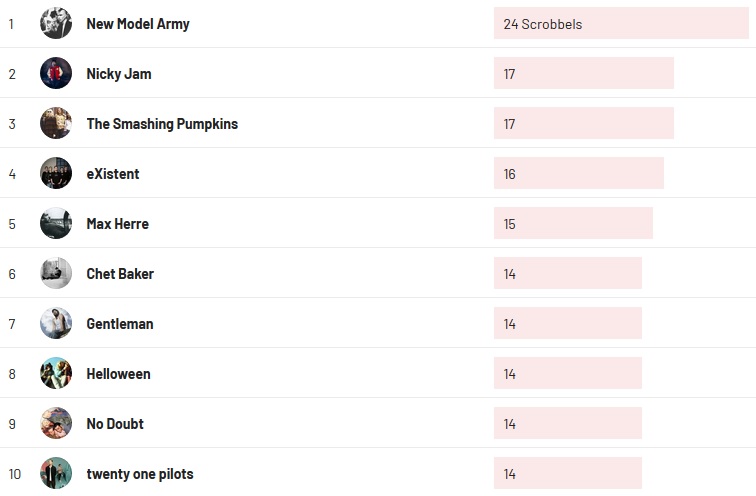Click Gentleman artist avatar
This screenshot has height=496, width=756.
pos(56,323)
